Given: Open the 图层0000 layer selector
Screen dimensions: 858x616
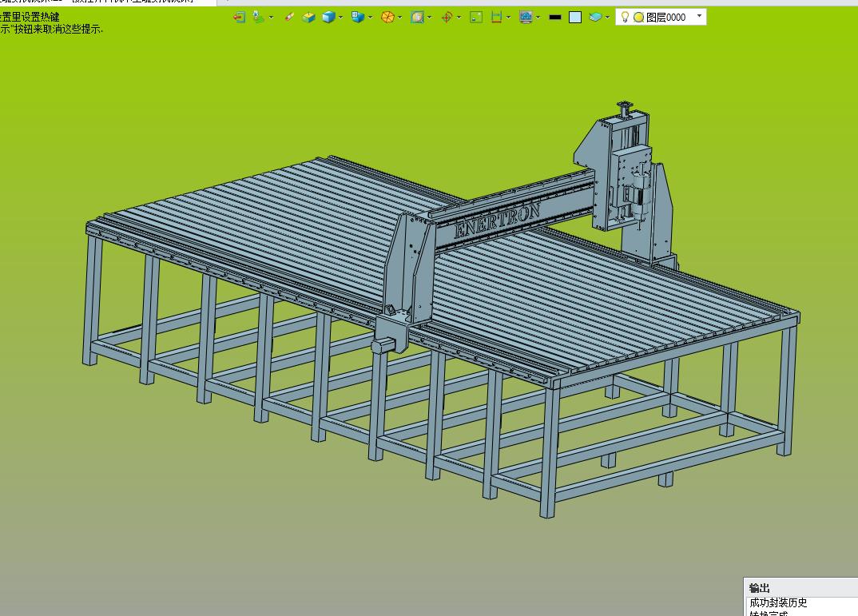Looking at the screenshot, I should click(661, 17).
